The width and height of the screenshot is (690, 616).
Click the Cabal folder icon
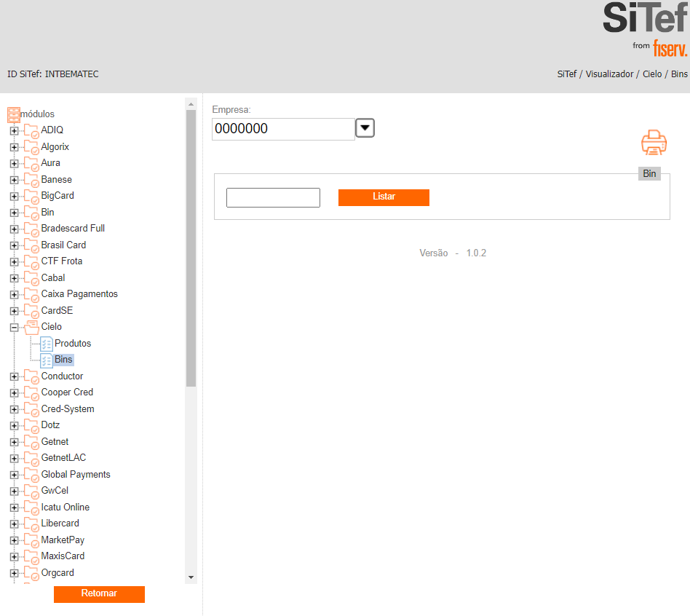(x=31, y=279)
